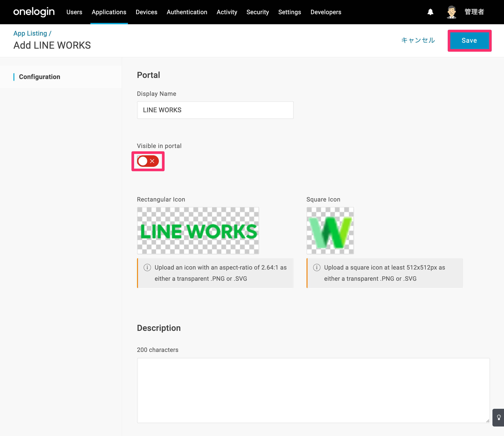
Task: Click the Display Name input field
Action: [215, 110]
